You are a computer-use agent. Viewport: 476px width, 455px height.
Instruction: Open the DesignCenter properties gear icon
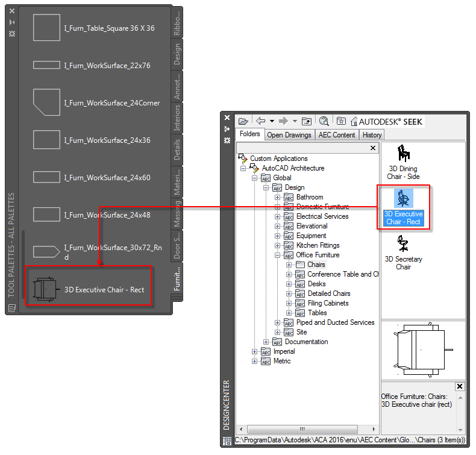[227, 140]
